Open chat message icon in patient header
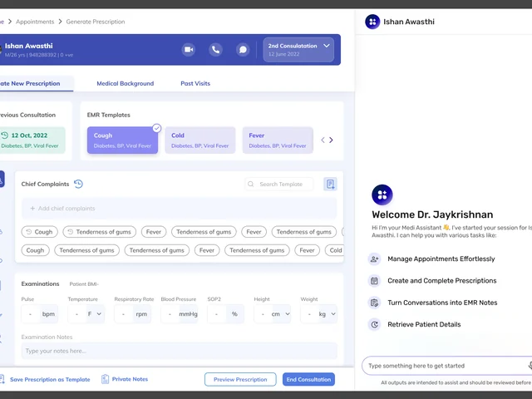Screen dimensions: 532x399 pyautogui.click(x=243, y=50)
